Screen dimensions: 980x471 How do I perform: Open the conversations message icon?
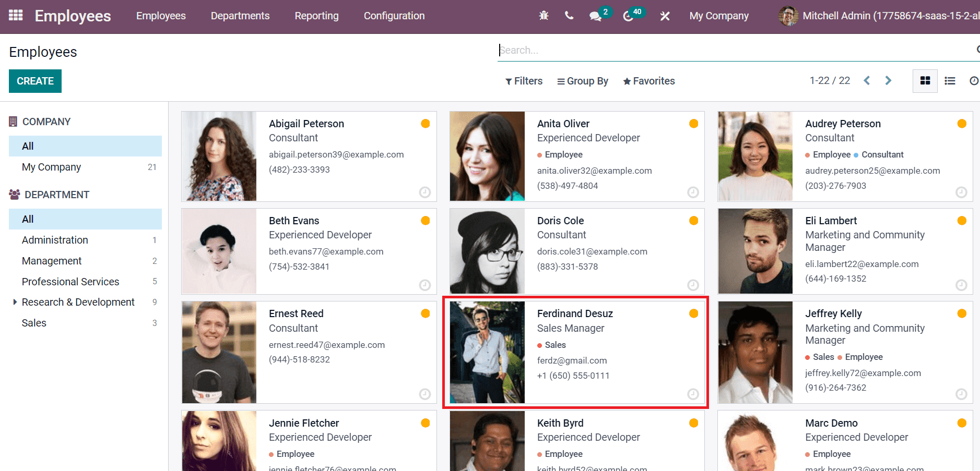(x=595, y=16)
